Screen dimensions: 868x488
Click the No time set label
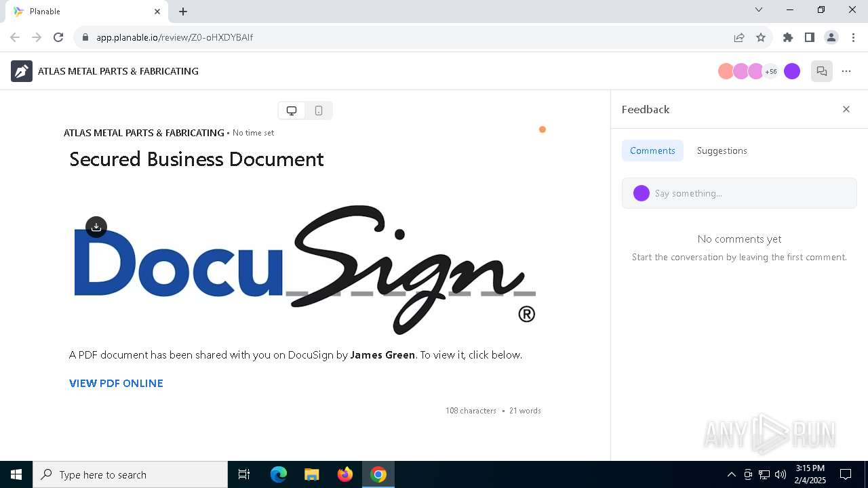coord(253,133)
